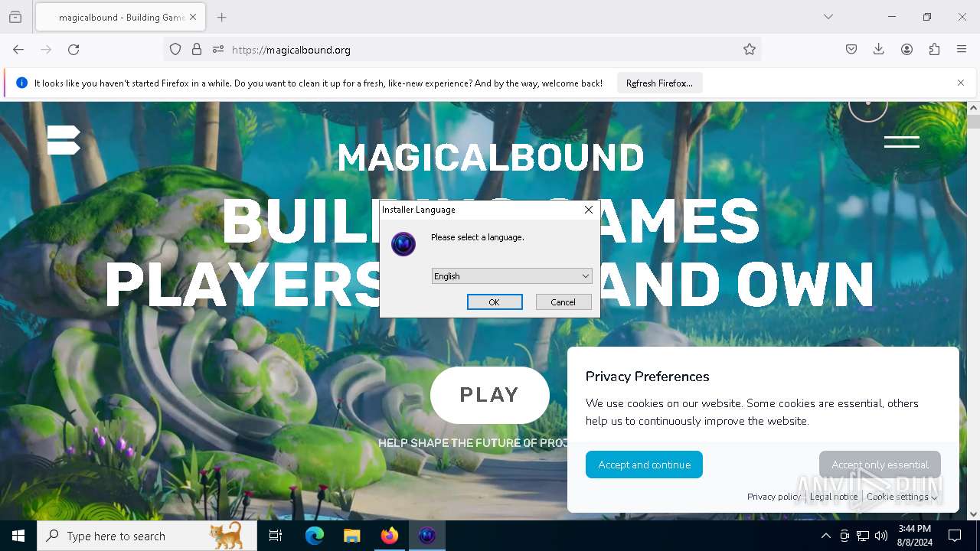Click the PLAY button on webpage
Screen dimensions: 980x551
pyautogui.click(x=489, y=395)
